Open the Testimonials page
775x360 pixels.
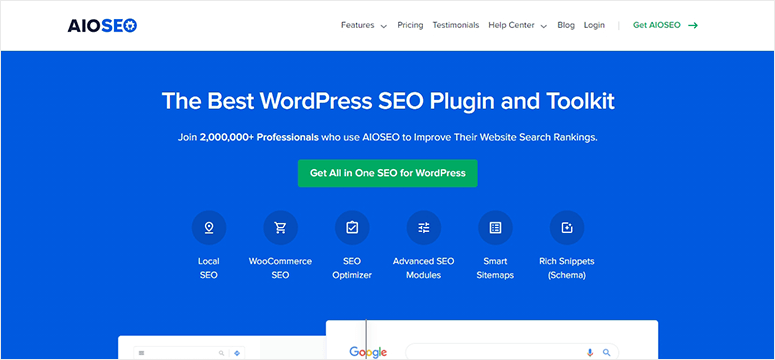coord(456,25)
